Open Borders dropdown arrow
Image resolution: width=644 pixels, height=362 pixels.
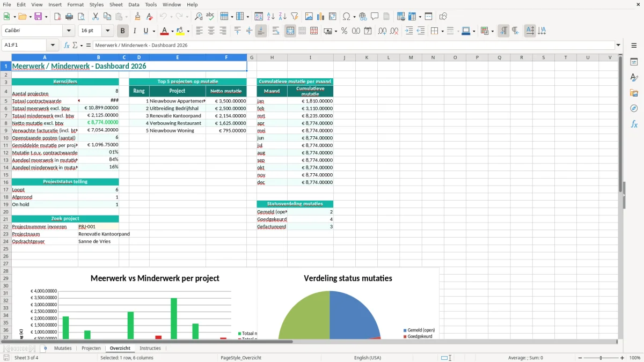(x=442, y=31)
